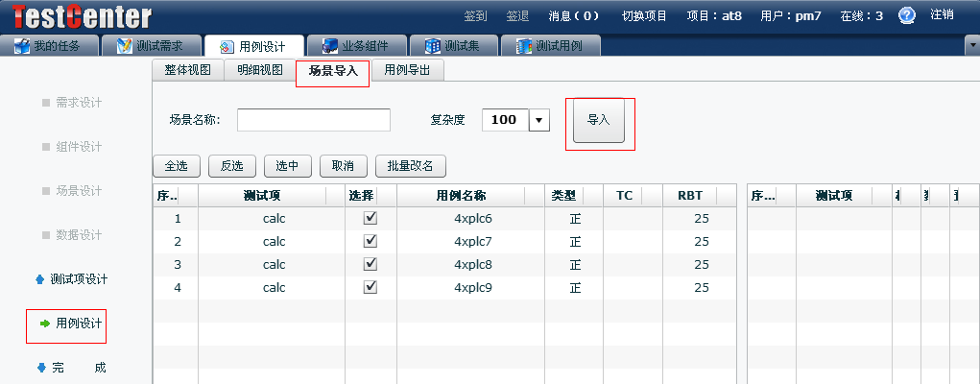Click the help question mark icon

click(906, 15)
